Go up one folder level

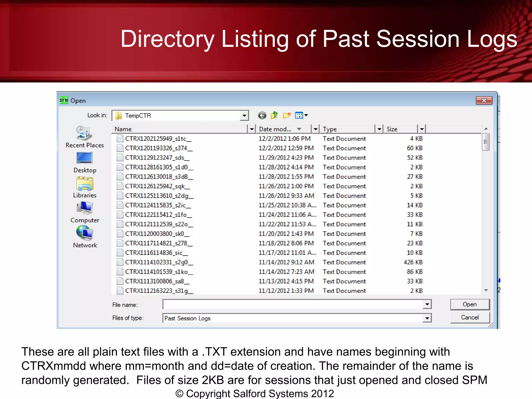tap(274, 115)
